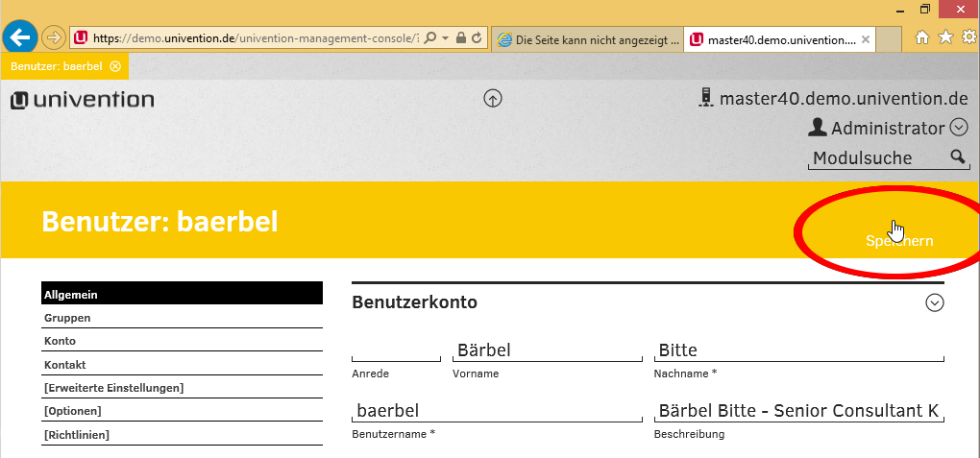Click the Vorname field containing Bärbel
The height and width of the screenshot is (458, 980).
(546, 350)
